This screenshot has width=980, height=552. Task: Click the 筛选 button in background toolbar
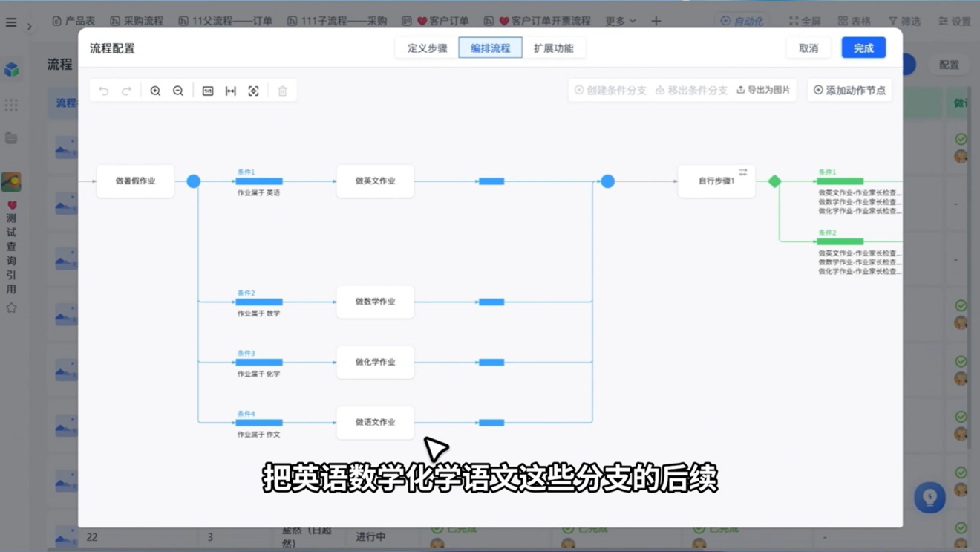click(904, 21)
